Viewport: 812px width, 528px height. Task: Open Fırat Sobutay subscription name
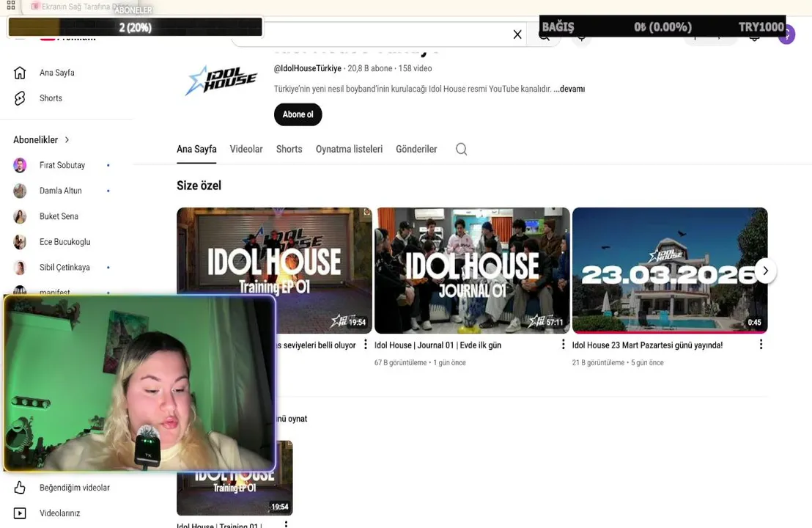pyautogui.click(x=62, y=165)
